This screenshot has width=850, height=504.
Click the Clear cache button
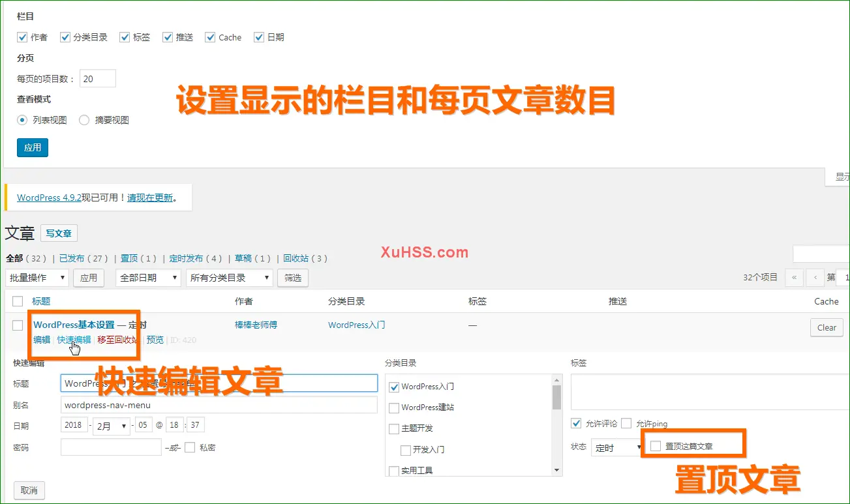click(x=827, y=327)
